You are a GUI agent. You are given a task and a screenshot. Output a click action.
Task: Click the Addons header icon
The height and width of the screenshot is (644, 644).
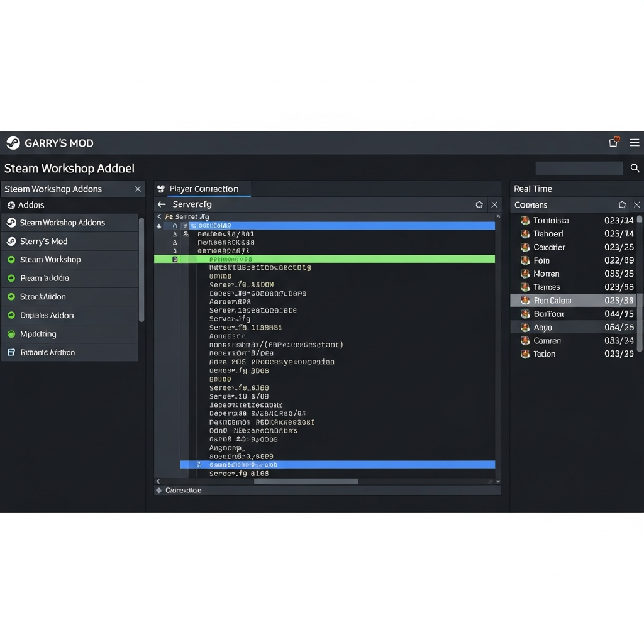coord(11,205)
